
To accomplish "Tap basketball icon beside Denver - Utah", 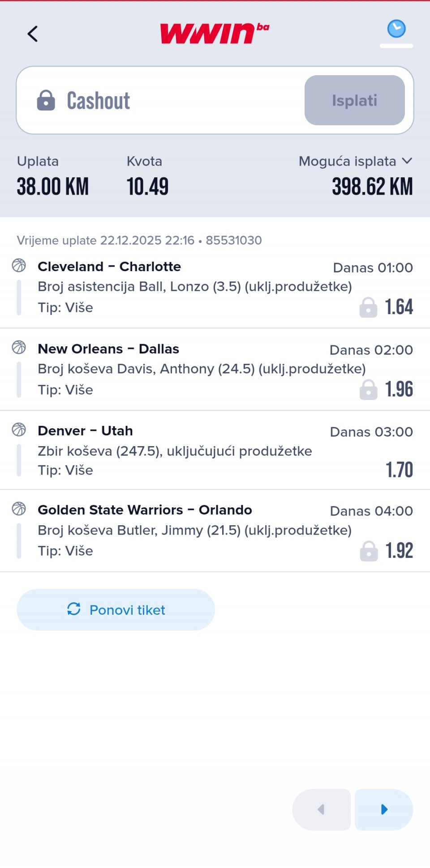I will tap(19, 430).
